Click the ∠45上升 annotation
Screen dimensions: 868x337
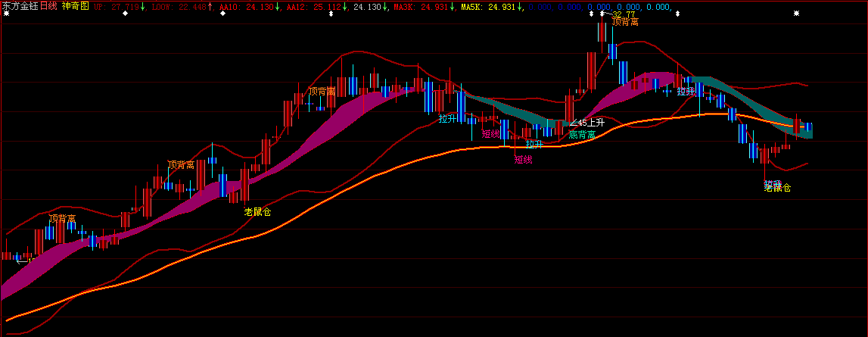click(x=586, y=123)
